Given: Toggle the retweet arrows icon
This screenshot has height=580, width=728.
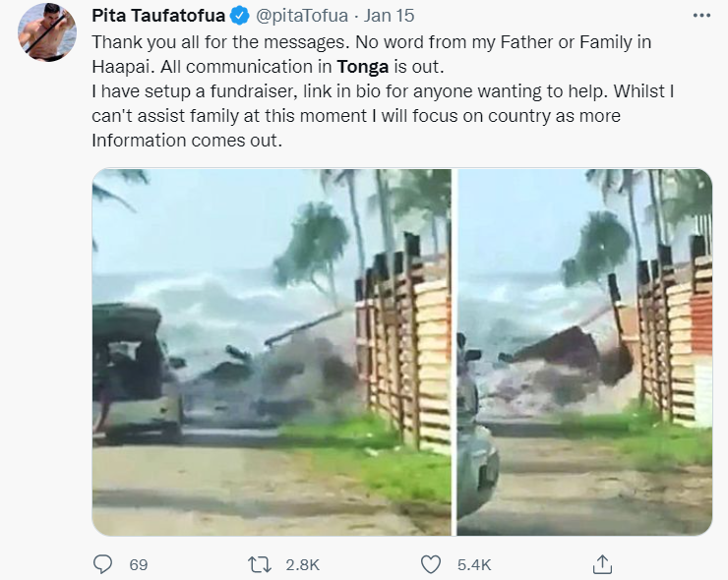Looking at the screenshot, I should pyautogui.click(x=259, y=564).
